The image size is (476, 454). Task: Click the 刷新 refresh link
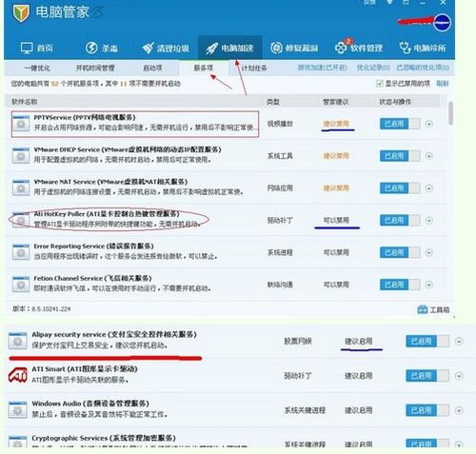(443, 84)
